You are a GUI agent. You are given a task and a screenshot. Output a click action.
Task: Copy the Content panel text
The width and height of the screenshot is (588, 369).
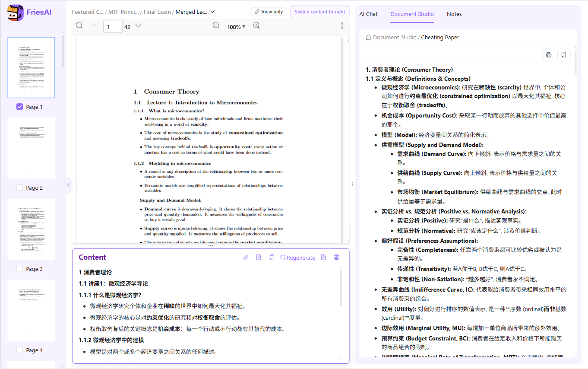click(272, 258)
